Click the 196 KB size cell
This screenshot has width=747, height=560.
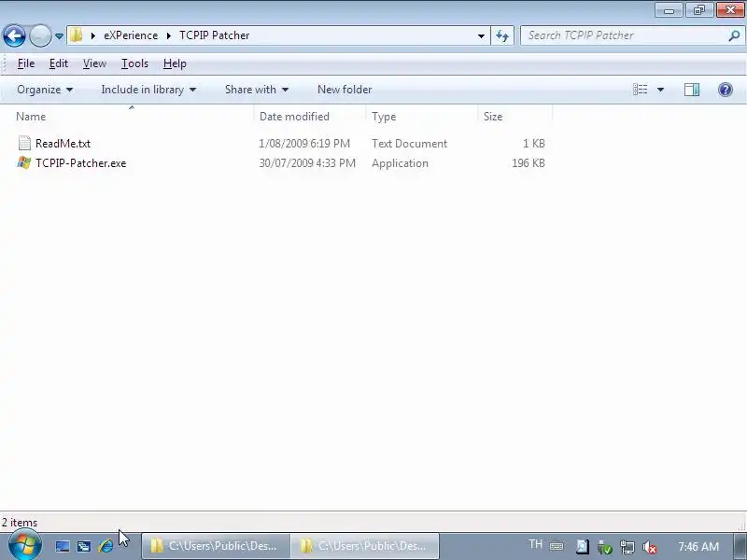point(528,162)
